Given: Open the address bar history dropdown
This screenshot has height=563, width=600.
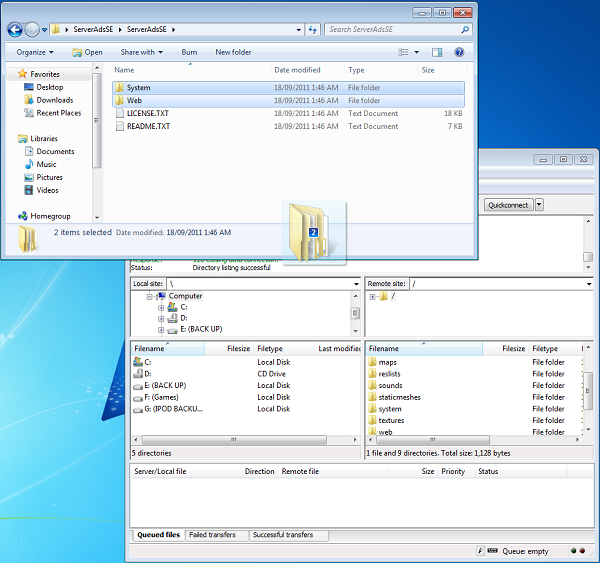Looking at the screenshot, I should coord(299,29).
